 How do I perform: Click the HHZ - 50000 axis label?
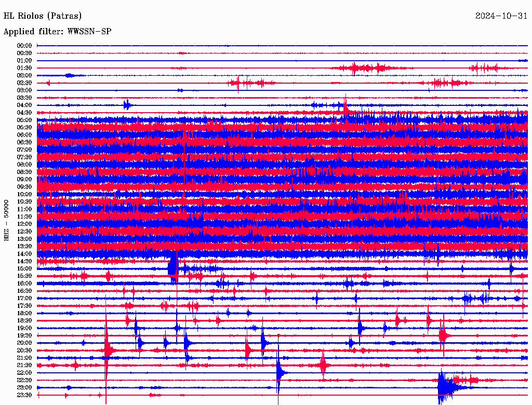click(6, 220)
